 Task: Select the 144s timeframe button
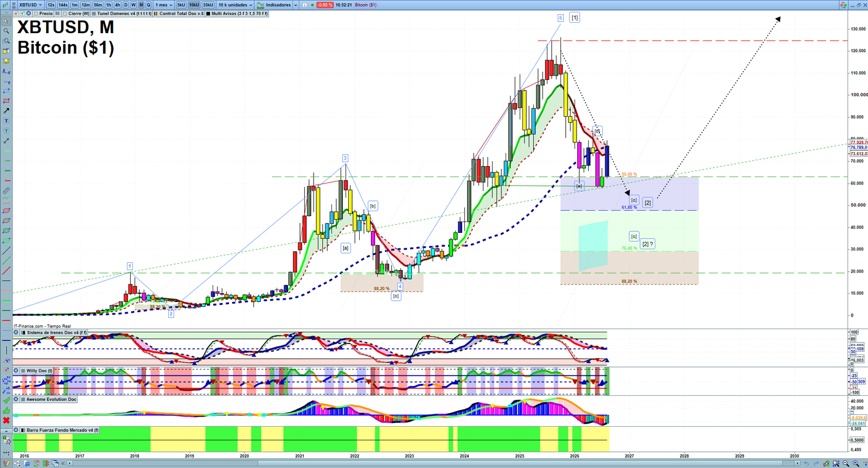click(63, 5)
